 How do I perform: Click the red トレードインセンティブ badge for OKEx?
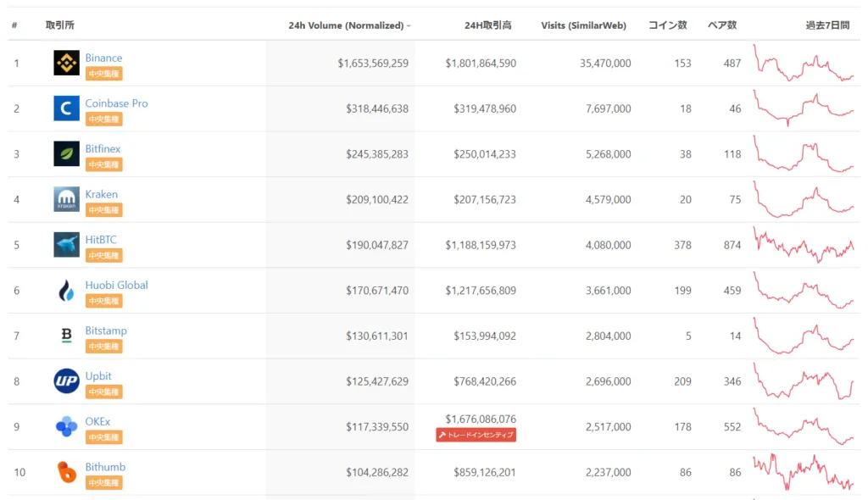coord(476,436)
